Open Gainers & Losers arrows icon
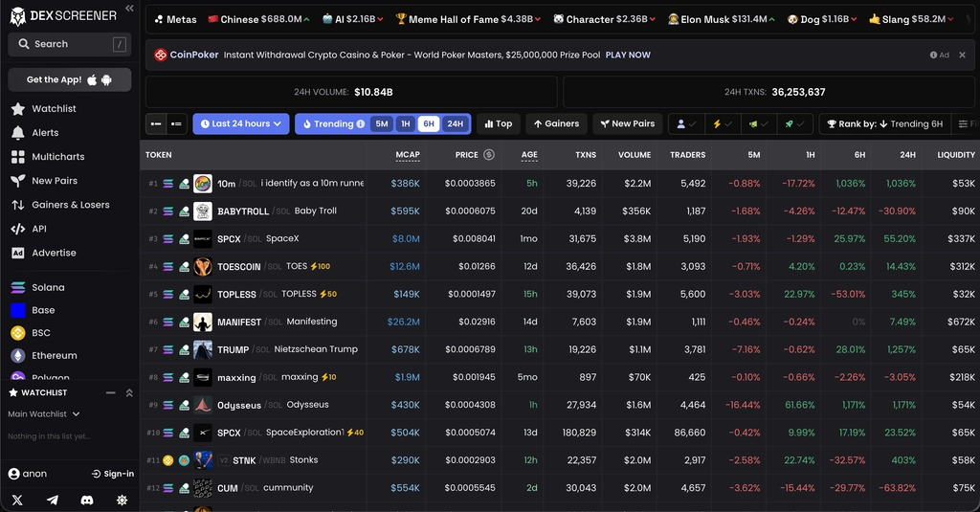The height and width of the screenshot is (512, 980). point(18,205)
